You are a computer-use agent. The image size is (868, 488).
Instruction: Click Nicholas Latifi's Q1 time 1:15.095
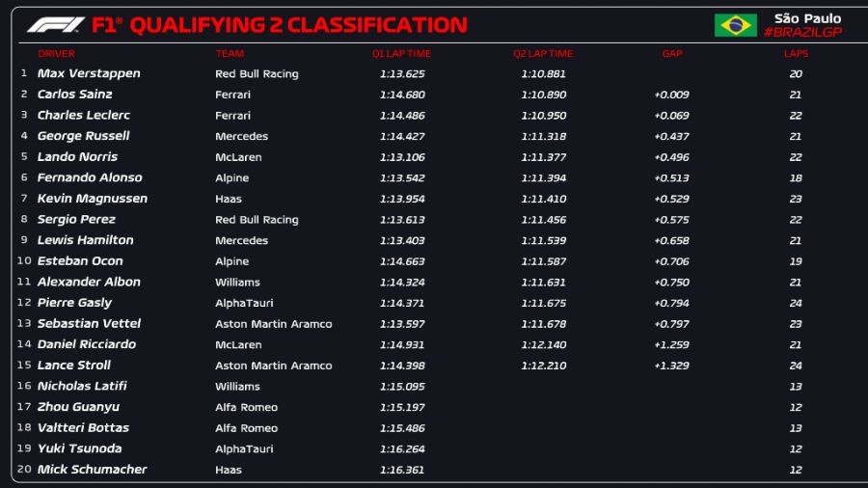(402, 387)
